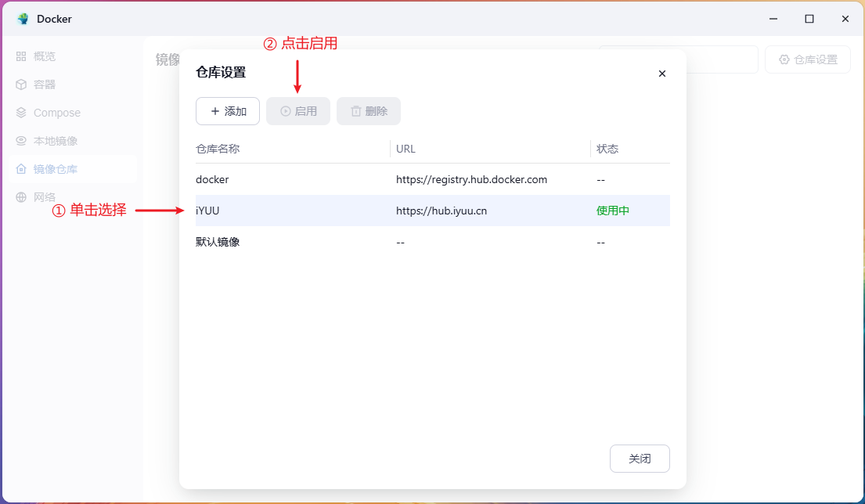Image resolution: width=865 pixels, height=504 pixels.
Task: Click the 概览 grid icon in sidebar
Action: [x=21, y=56]
